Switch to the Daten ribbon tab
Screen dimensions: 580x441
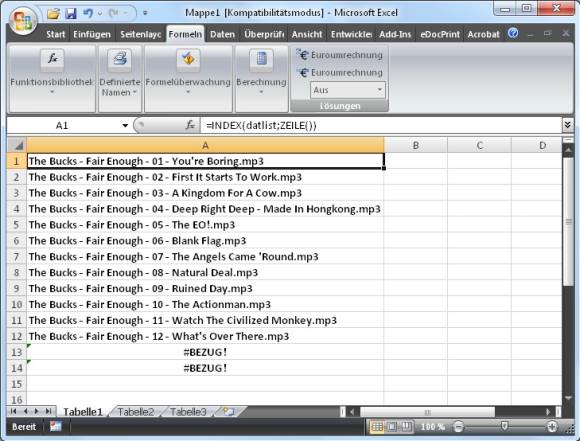point(222,34)
